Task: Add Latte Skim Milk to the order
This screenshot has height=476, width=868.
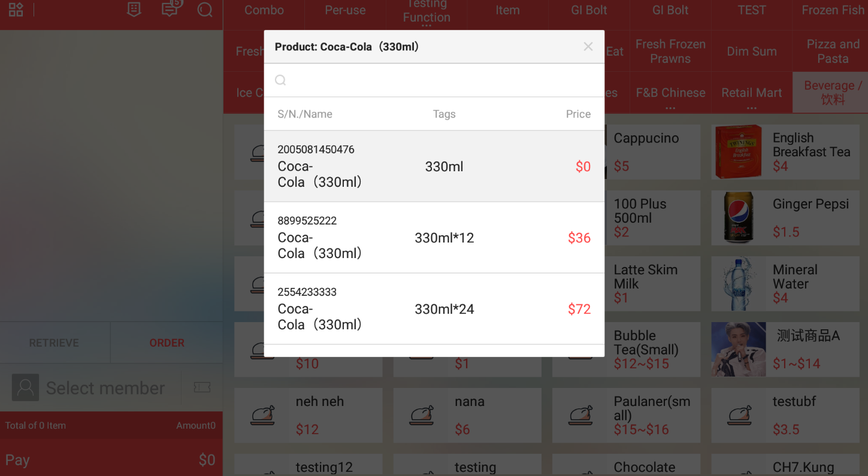Action: [x=653, y=284]
